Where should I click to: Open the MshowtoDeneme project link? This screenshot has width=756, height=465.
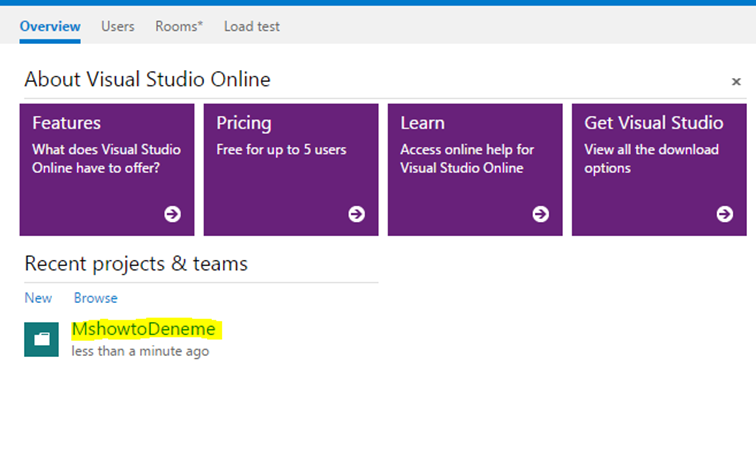click(x=144, y=329)
